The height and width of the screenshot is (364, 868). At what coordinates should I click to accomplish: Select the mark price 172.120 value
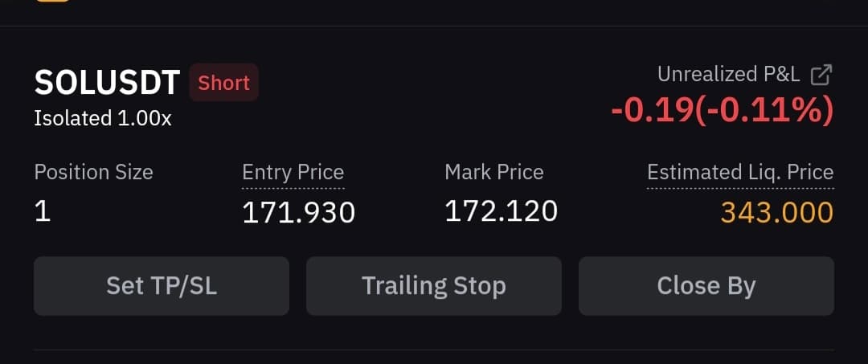pyautogui.click(x=501, y=211)
